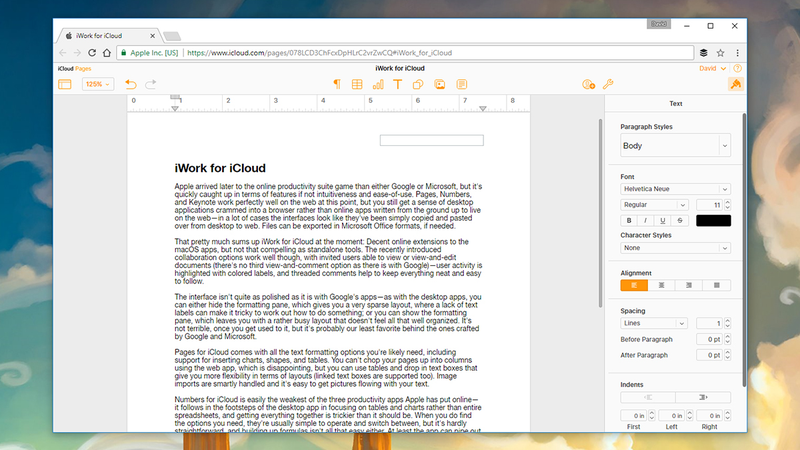Insert a chart using the bar chart icon
This screenshot has width=800, height=450.
point(378,84)
